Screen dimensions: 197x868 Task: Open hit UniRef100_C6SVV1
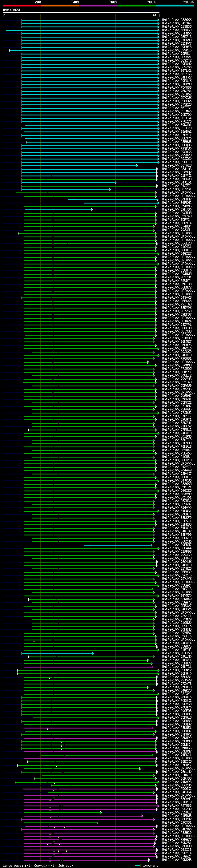(177, 57)
